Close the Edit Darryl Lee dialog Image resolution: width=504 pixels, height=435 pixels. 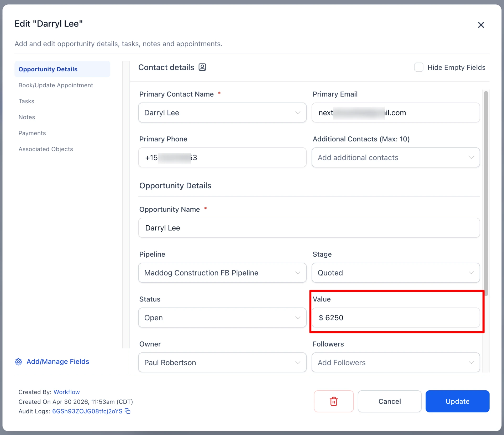click(481, 25)
